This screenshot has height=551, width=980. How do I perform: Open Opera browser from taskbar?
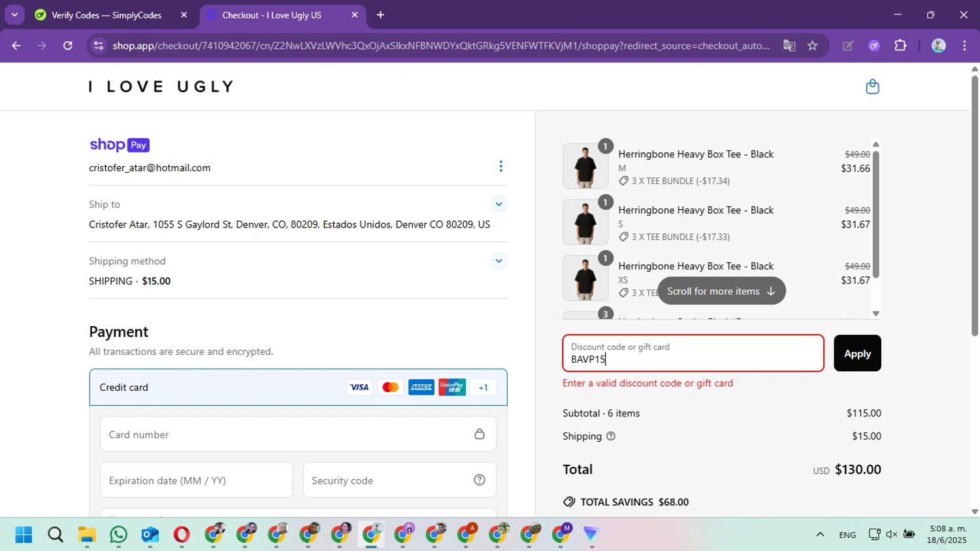[x=182, y=535]
